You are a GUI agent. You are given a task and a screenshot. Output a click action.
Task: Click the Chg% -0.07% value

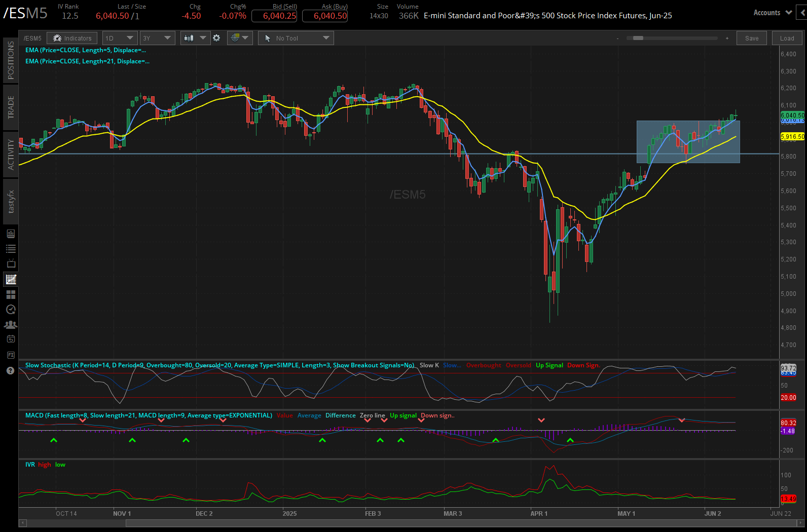233,16
